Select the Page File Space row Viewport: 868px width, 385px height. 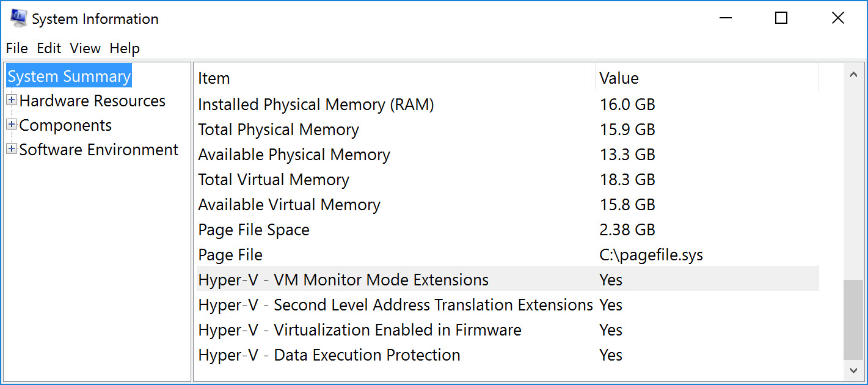[253, 230]
